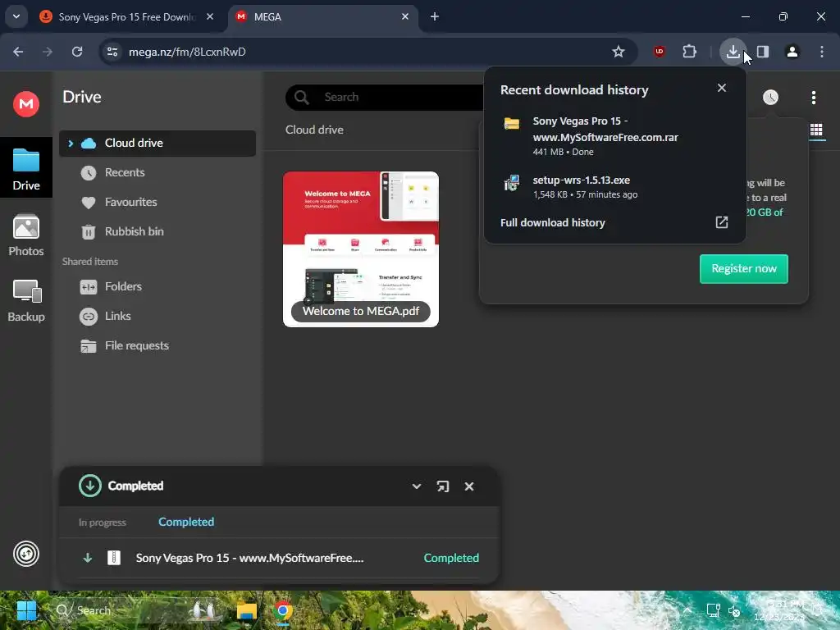Viewport: 840px width, 630px height.
Task: Click the network tray icon
Action: [x=713, y=610]
